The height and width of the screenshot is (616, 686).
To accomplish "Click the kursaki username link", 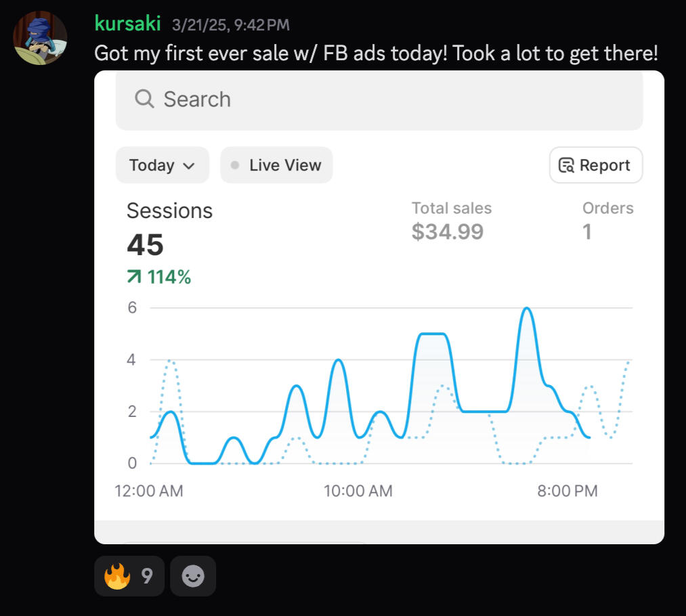I will pos(128,24).
